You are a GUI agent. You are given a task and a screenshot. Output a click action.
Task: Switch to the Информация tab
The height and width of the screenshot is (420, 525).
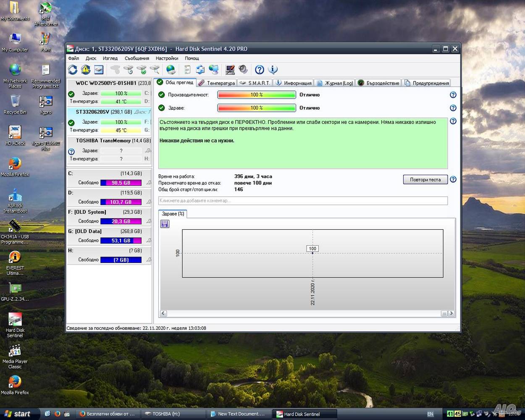294,83
